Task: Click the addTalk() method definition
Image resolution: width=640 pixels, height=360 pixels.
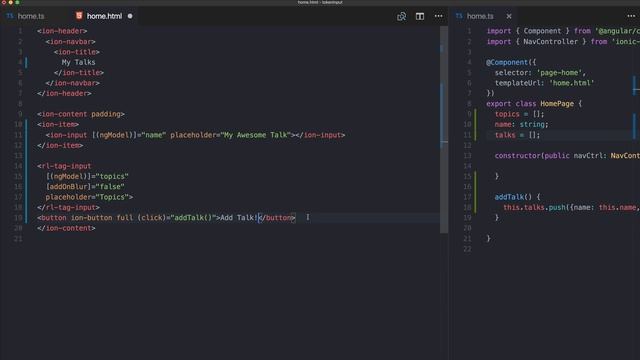Action: pyautogui.click(x=517, y=197)
